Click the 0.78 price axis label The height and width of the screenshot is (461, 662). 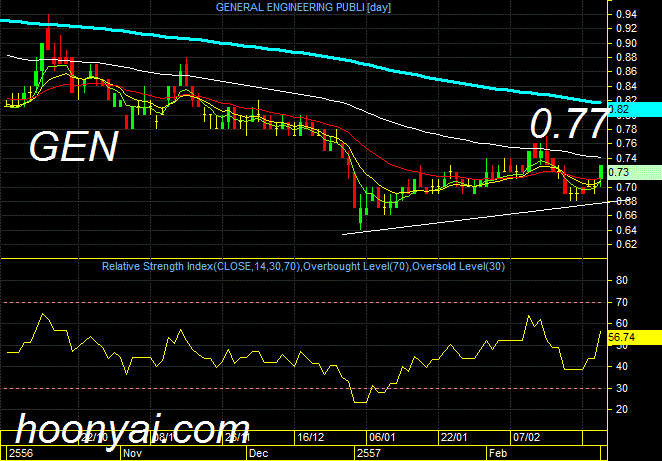[626, 129]
